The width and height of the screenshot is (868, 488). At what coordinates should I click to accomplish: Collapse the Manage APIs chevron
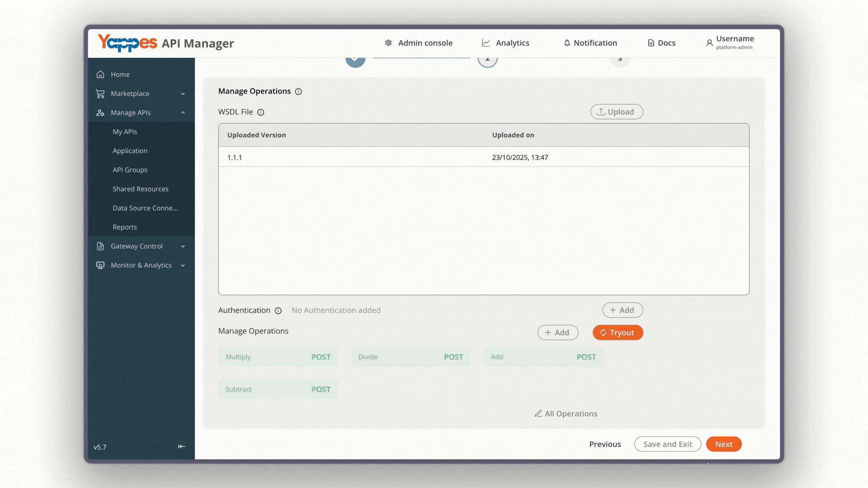183,113
